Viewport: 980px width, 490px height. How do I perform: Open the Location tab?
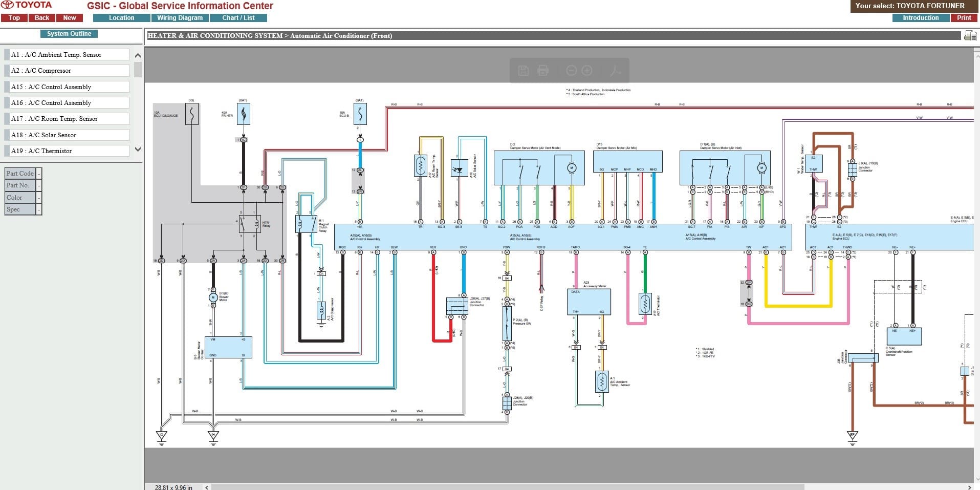click(121, 18)
